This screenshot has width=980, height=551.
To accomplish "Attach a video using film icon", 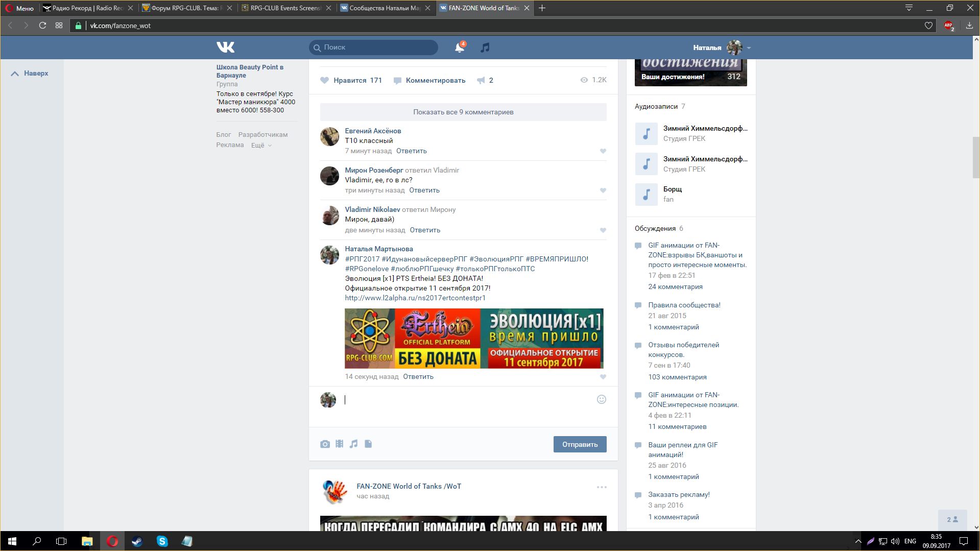I will pyautogui.click(x=339, y=444).
